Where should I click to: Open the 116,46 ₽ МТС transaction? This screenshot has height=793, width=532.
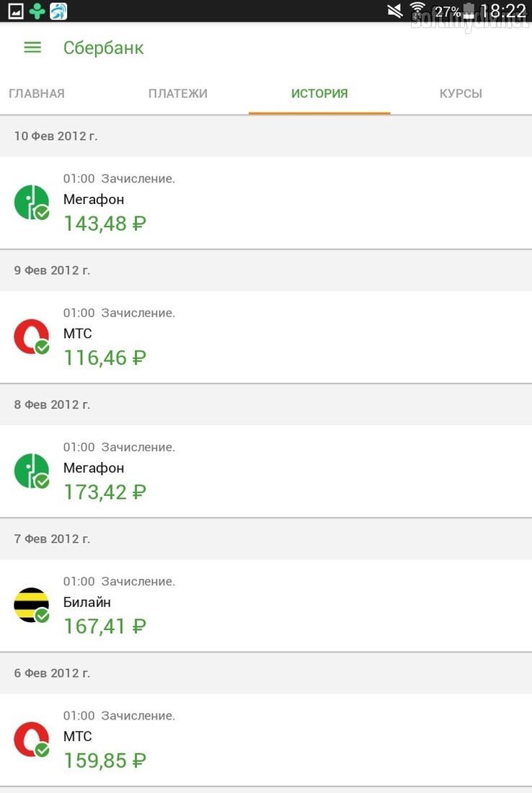pyautogui.click(x=266, y=337)
